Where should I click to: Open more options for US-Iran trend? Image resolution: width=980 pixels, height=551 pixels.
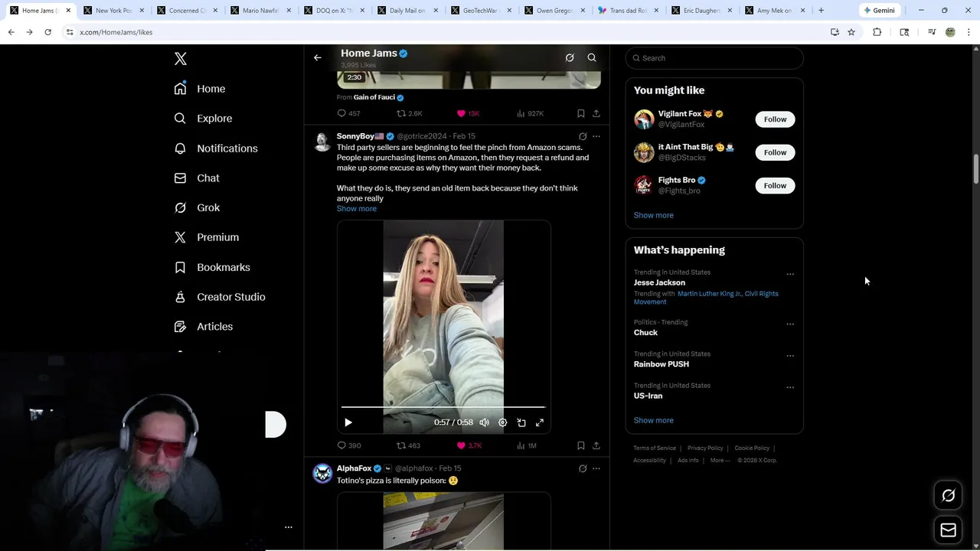pyautogui.click(x=790, y=387)
